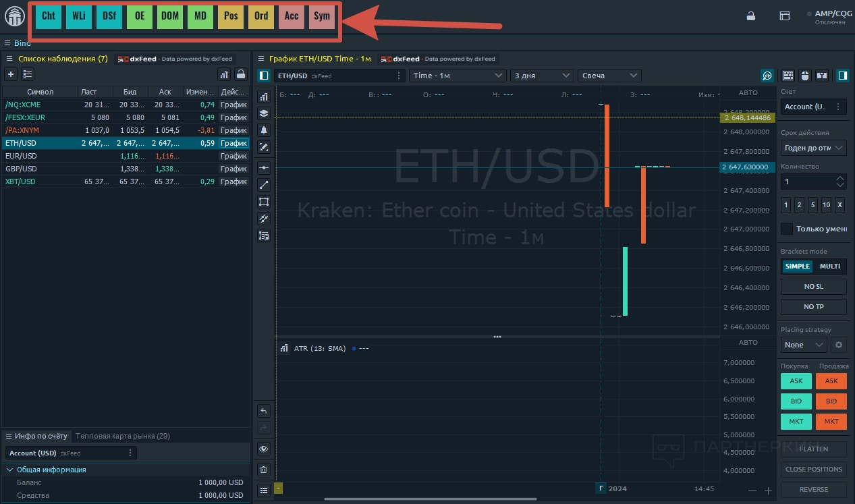Click the green buy MKT button
This screenshot has height=504, width=855.
click(x=796, y=422)
